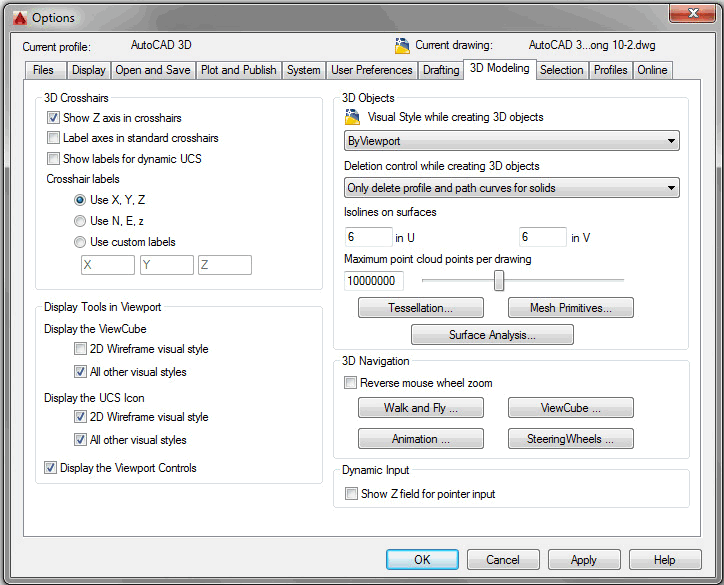The width and height of the screenshot is (724, 585).
Task: Click the drawing icon beside Current drawing
Action: 402,45
